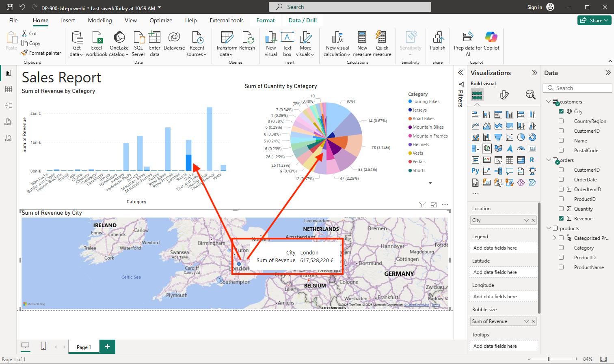The image size is (614, 364).
Task: Select the funnel chart visual
Action: [x=498, y=137]
